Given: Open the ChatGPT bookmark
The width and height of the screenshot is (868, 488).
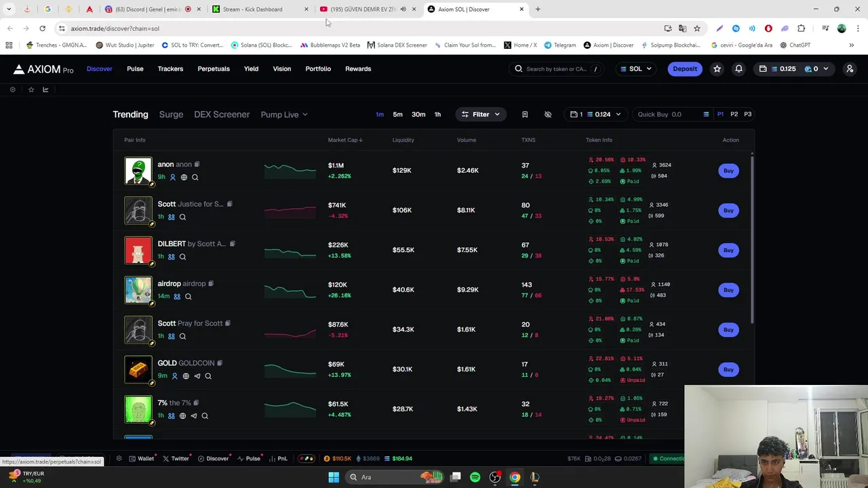Looking at the screenshot, I should [x=795, y=45].
